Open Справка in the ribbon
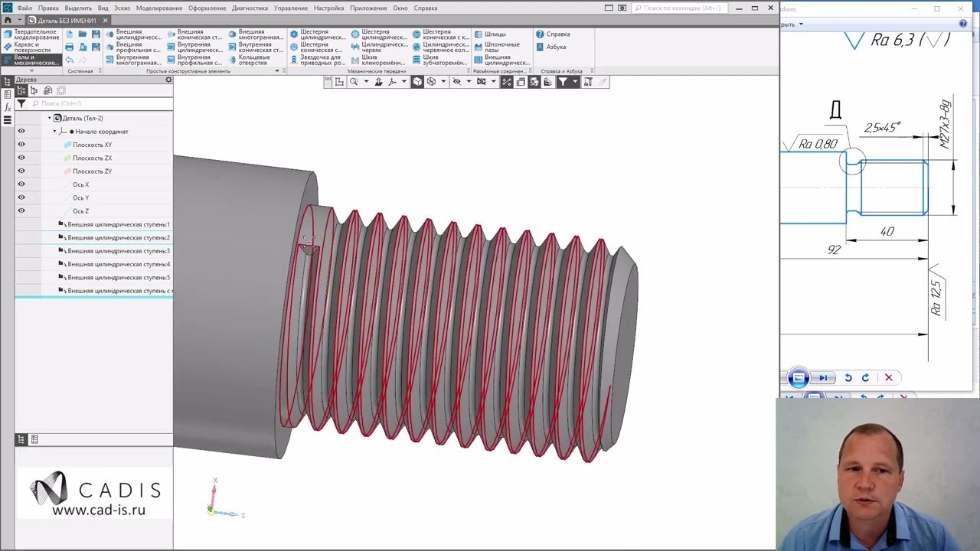The height and width of the screenshot is (551, 980). (x=553, y=34)
